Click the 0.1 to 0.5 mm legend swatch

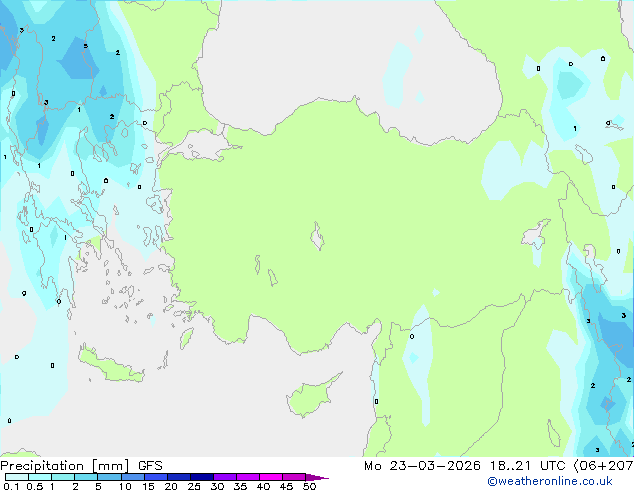pyautogui.click(x=17, y=477)
